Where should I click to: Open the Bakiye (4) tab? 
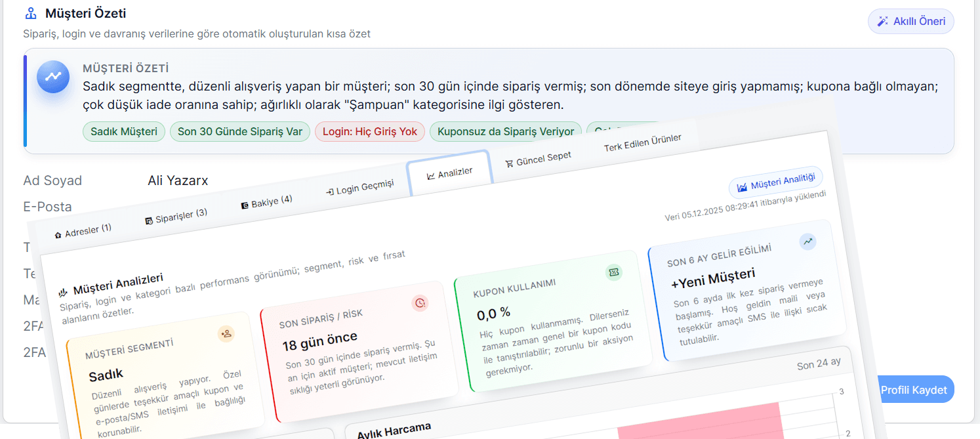(x=266, y=201)
